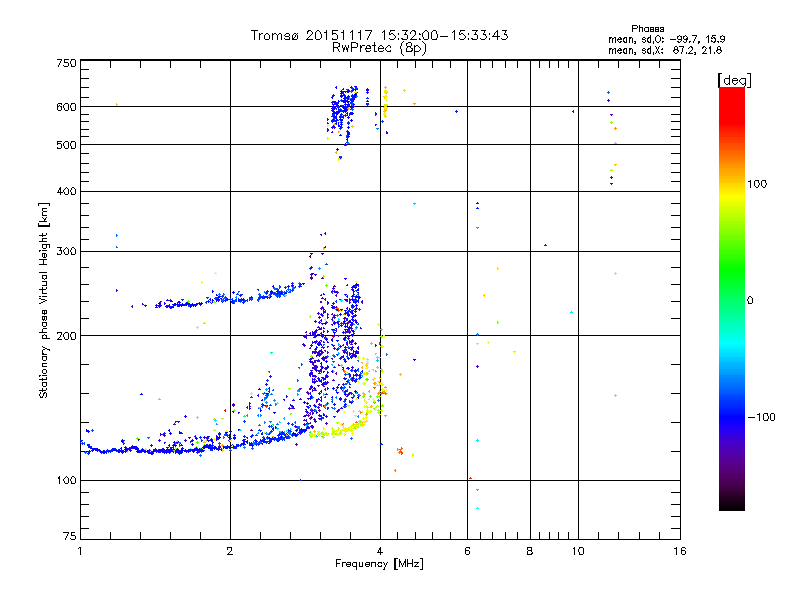Click y-axis tick label '500'

pyautogui.click(x=66, y=145)
